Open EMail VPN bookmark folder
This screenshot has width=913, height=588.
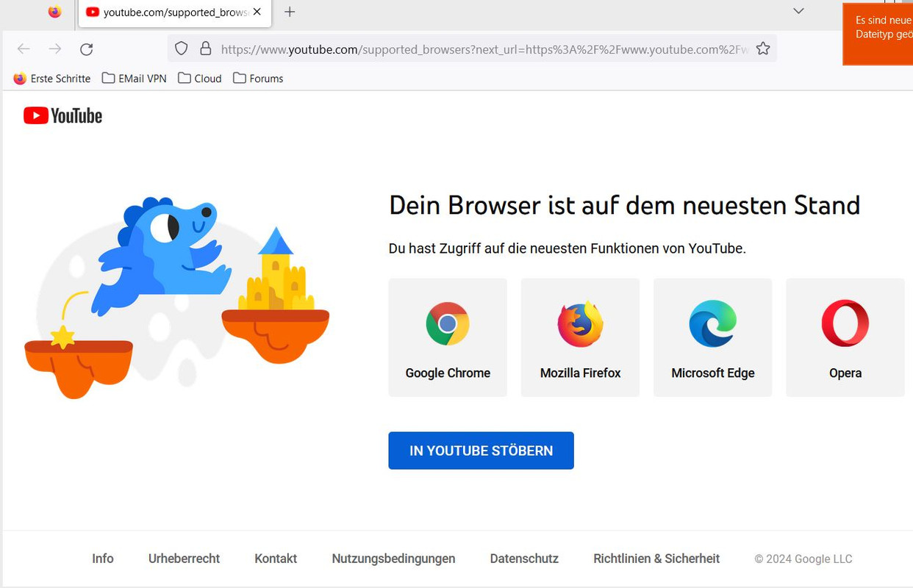pyautogui.click(x=135, y=79)
